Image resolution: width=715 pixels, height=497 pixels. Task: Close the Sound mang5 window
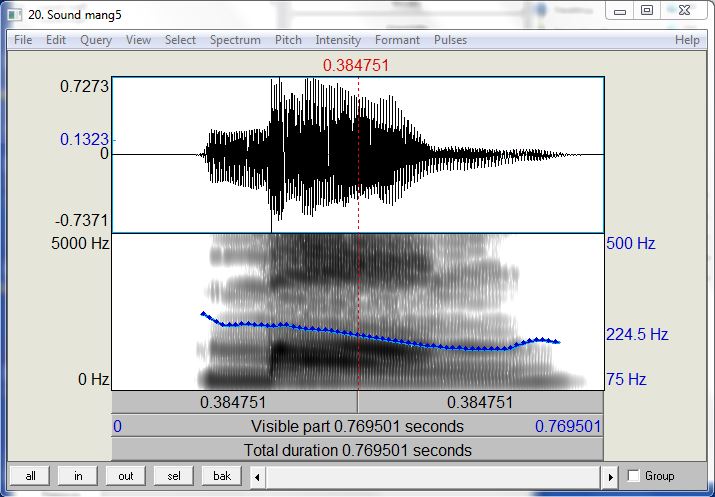coord(684,10)
